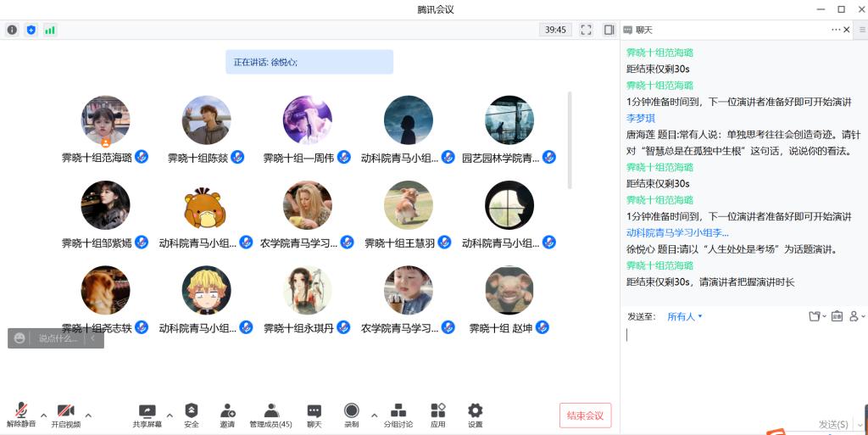
Task: Click the green network signal status icon
Action: [x=50, y=30]
